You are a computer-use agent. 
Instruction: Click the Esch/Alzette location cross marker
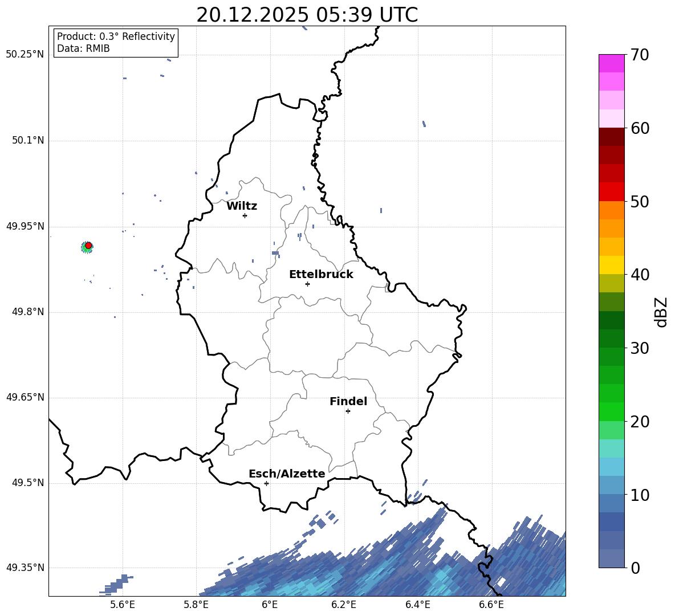tap(266, 483)
